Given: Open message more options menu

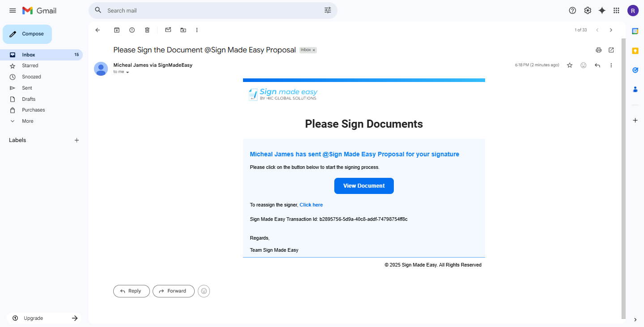Looking at the screenshot, I should click(x=611, y=65).
